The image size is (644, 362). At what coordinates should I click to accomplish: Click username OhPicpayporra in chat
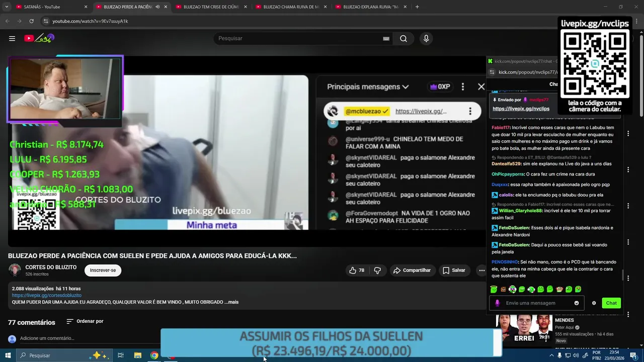pos(508,174)
